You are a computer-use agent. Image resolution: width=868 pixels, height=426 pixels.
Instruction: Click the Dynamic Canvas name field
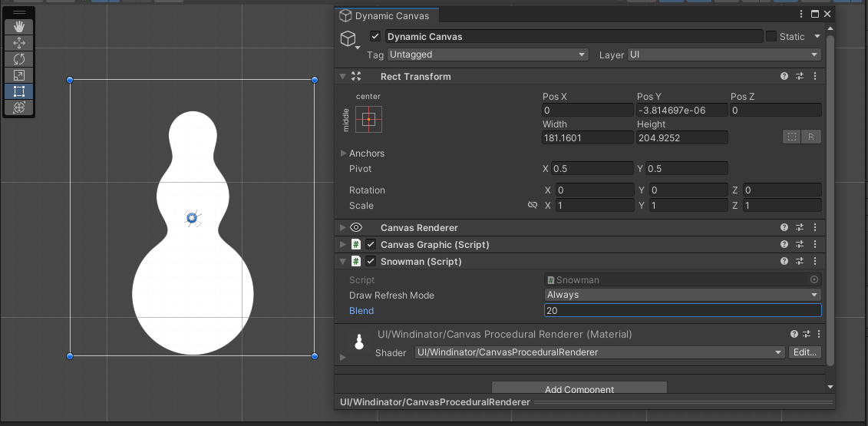pyautogui.click(x=574, y=37)
